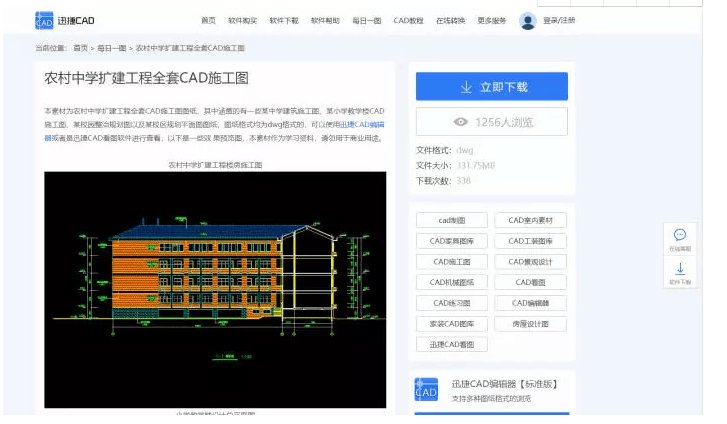Click the eye icon beside 1256人浏览
This screenshot has height=424, width=727.
(460, 122)
